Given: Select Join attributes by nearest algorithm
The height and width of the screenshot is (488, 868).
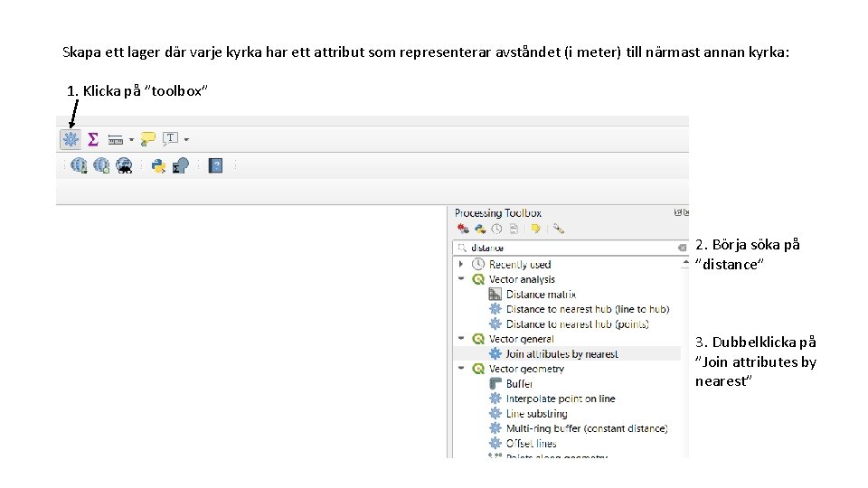Looking at the screenshot, I should coord(561,354).
